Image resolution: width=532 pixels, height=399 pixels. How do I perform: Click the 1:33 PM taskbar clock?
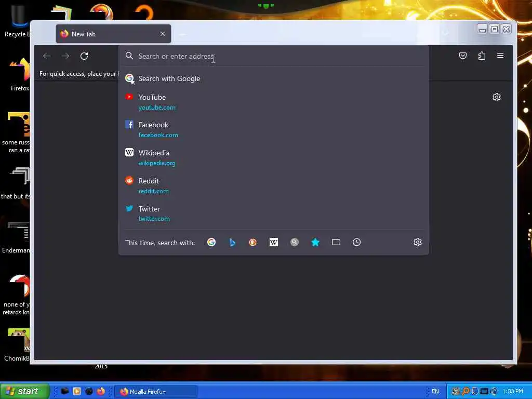513,392
